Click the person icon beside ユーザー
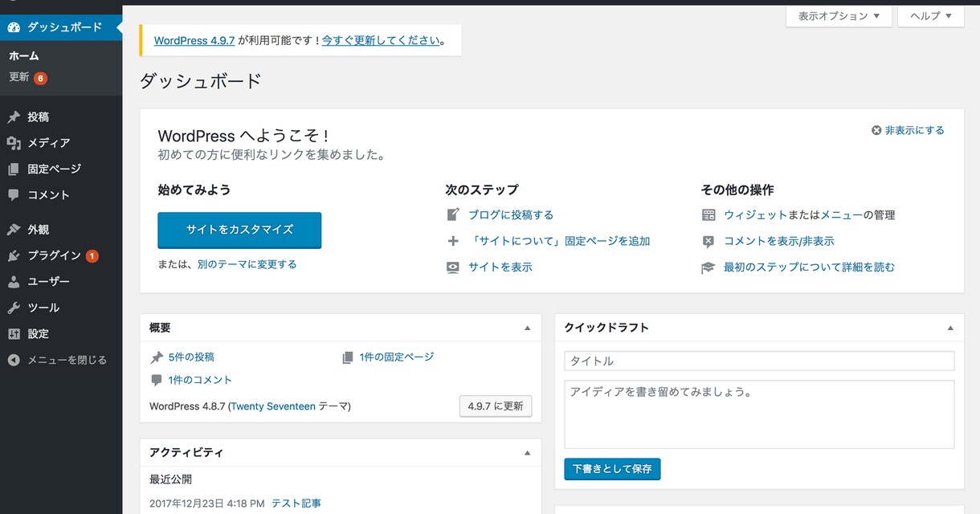 [x=14, y=282]
